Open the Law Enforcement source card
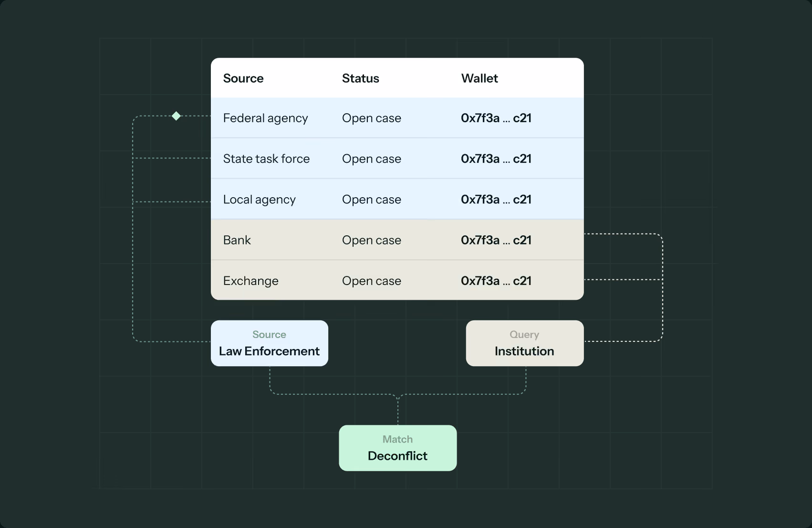This screenshot has width=812, height=528. click(x=270, y=343)
